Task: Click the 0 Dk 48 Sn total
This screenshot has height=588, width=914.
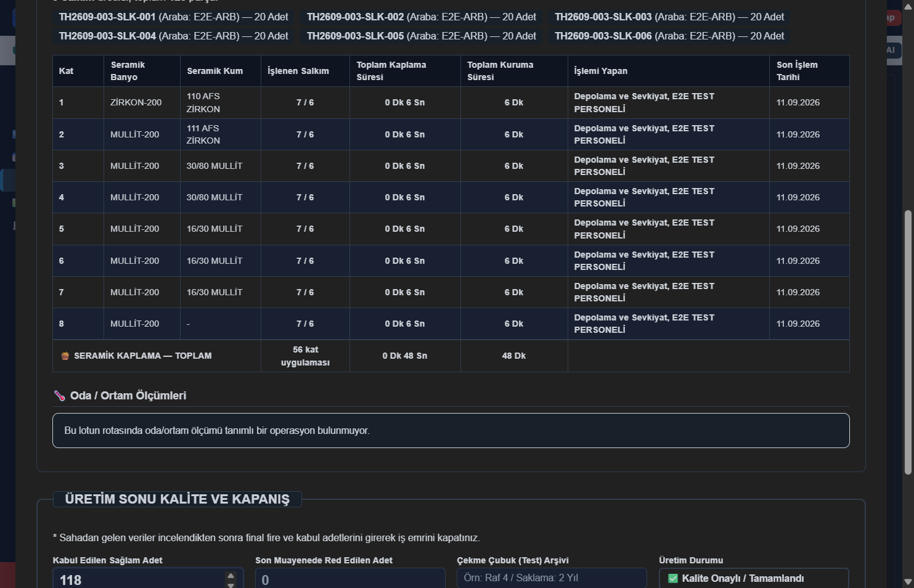Action: tap(405, 356)
